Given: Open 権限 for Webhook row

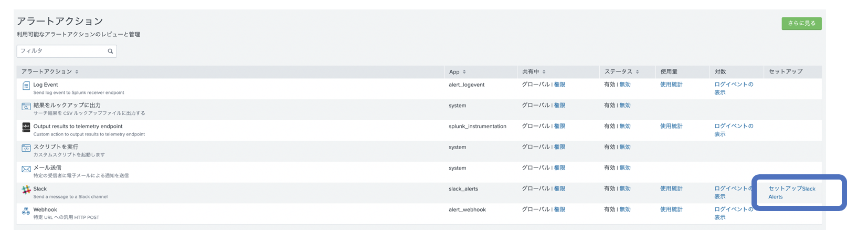Looking at the screenshot, I should coord(559,209).
